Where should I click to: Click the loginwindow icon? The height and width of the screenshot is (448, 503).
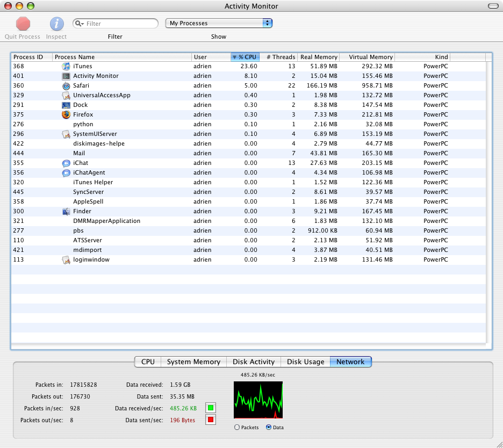[66, 260]
